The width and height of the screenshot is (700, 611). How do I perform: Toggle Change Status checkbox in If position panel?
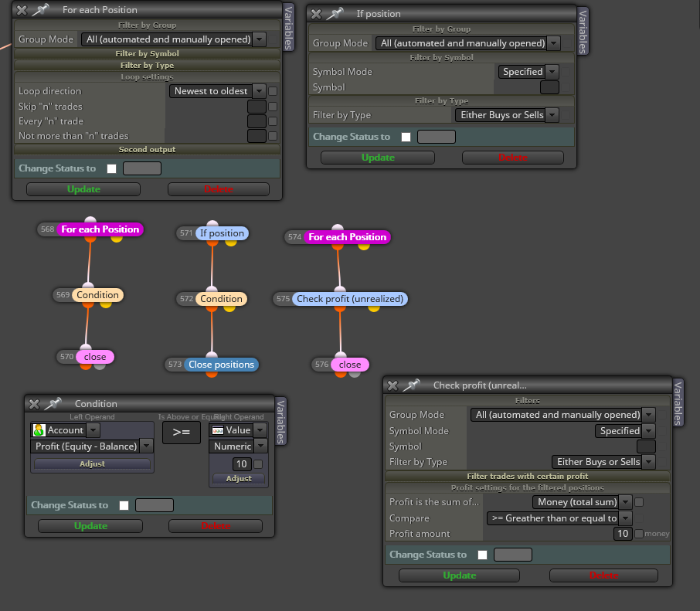tap(406, 137)
